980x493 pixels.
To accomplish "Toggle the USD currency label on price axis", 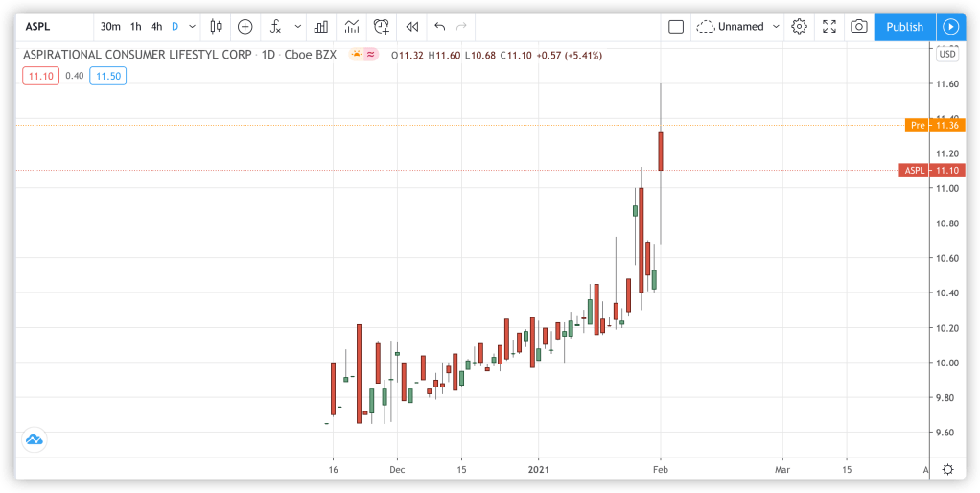I will pos(947,55).
